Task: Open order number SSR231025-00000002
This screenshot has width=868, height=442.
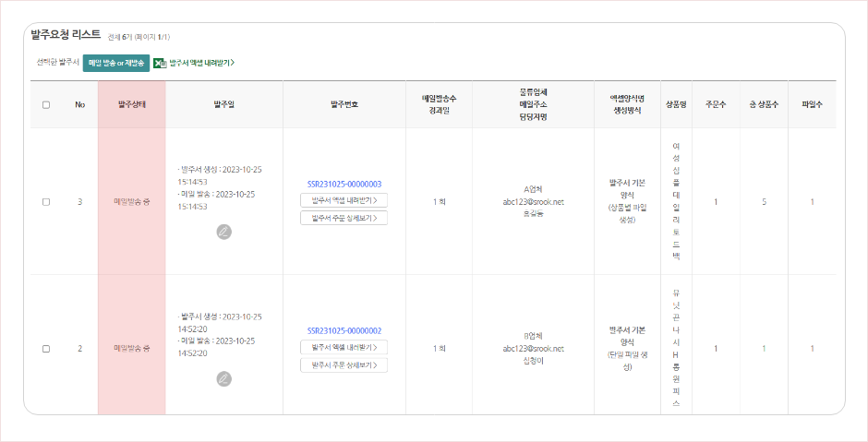Action: click(x=344, y=331)
